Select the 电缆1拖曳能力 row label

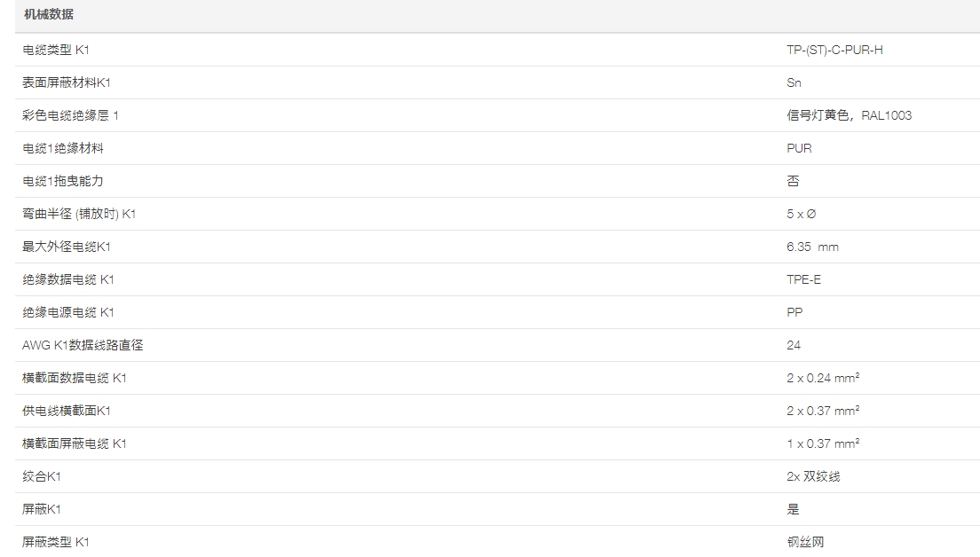tap(62, 181)
